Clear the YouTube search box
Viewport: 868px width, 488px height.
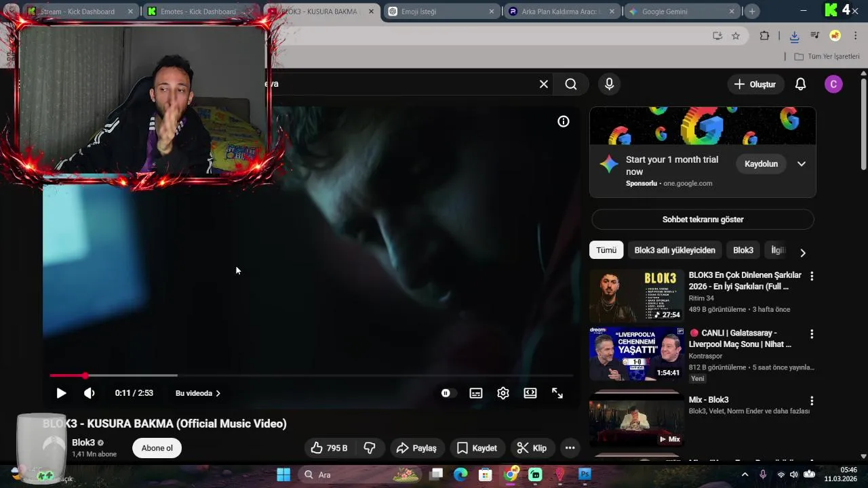point(544,84)
